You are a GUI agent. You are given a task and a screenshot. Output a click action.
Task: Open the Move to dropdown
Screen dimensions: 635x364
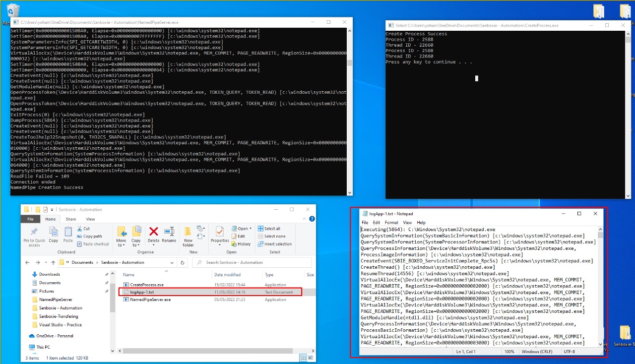[x=122, y=237]
